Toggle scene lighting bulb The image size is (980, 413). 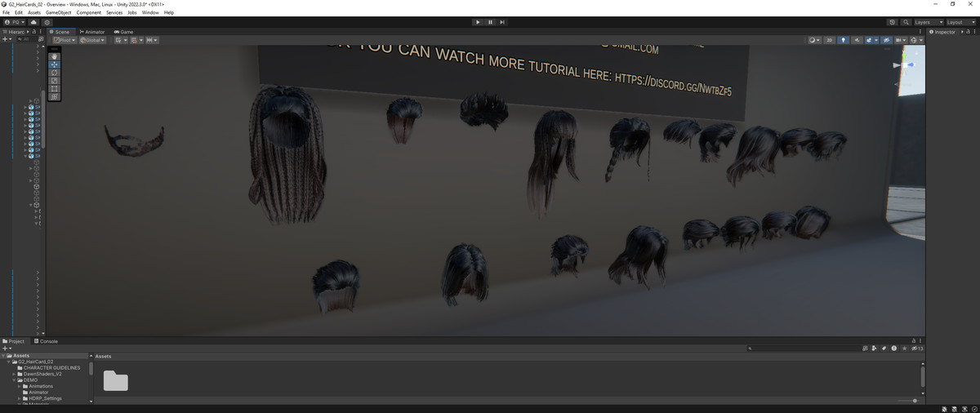pyautogui.click(x=844, y=40)
